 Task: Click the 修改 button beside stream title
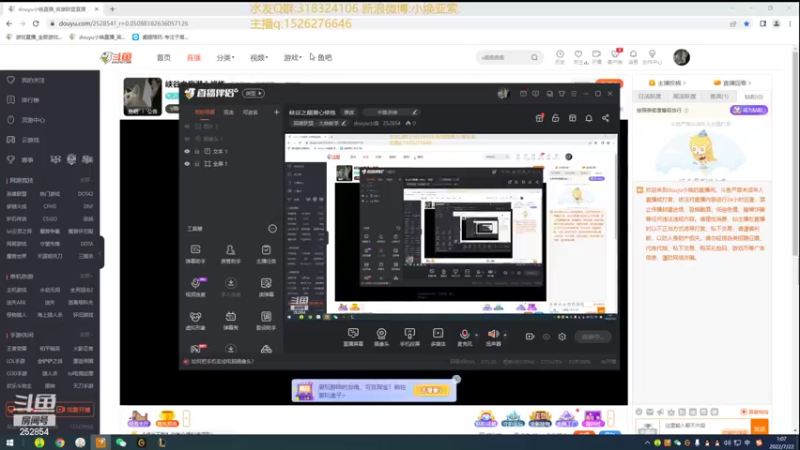pyautogui.click(x=349, y=112)
